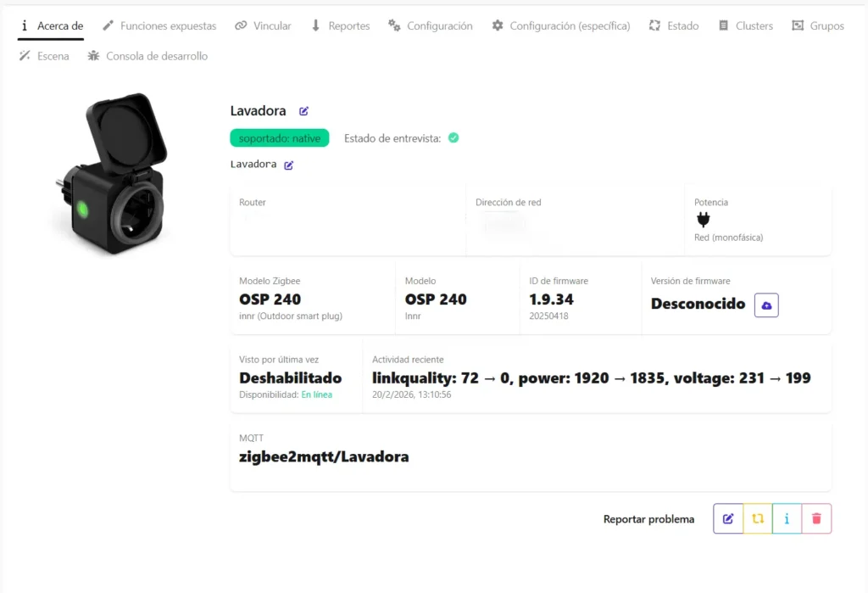Open the Consola de desarrollo tab
The width and height of the screenshot is (868, 593).
click(147, 56)
